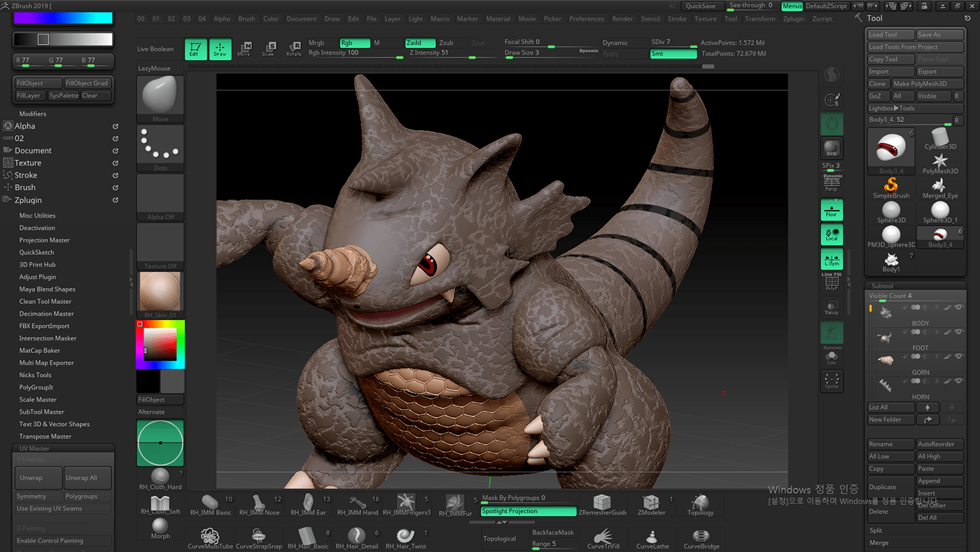The width and height of the screenshot is (980, 552).
Task: Expand the Document palette
Action: (x=33, y=151)
